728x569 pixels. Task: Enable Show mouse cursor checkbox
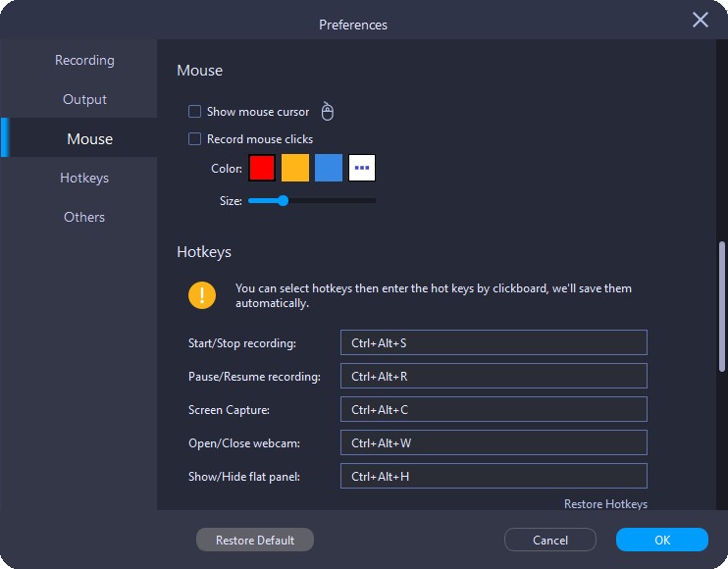[195, 112]
